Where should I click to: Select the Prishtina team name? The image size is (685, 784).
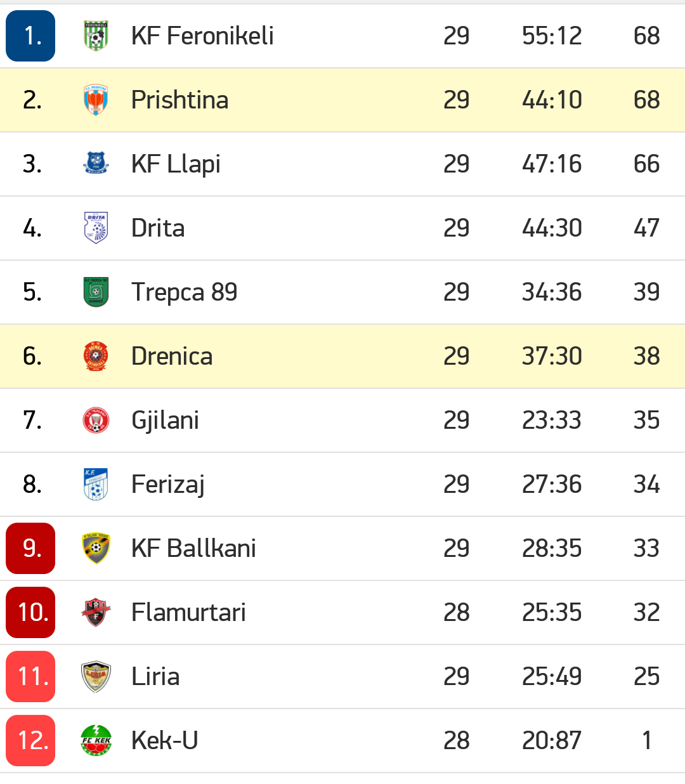click(179, 100)
